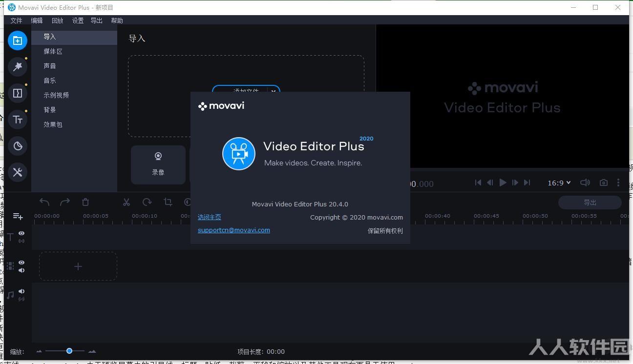Click the 00:00:40 mark on timeline ruler
This screenshot has width=633, height=364.
click(437, 216)
